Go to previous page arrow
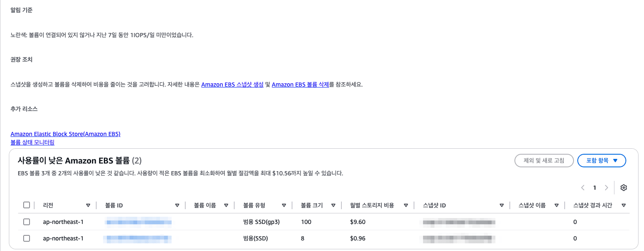Viewport: 644px width, 251px height. point(583,188)
